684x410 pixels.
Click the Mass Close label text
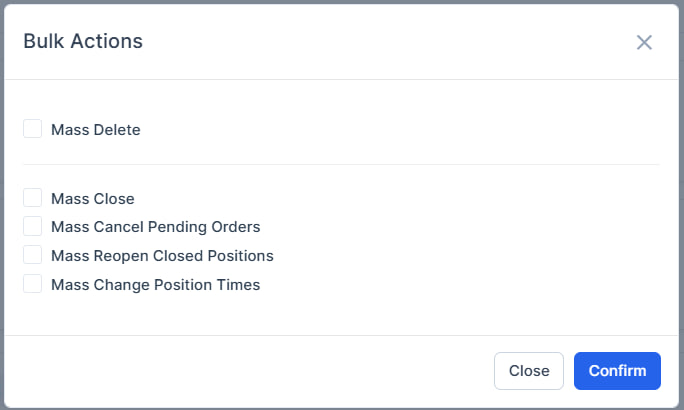[x=93, y=199]
